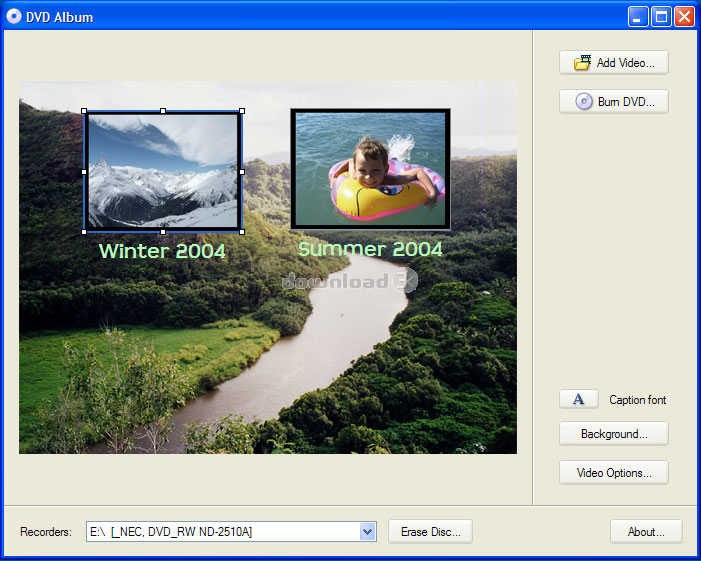
Task: Minimize the DVD Album window
Action: 638,16
